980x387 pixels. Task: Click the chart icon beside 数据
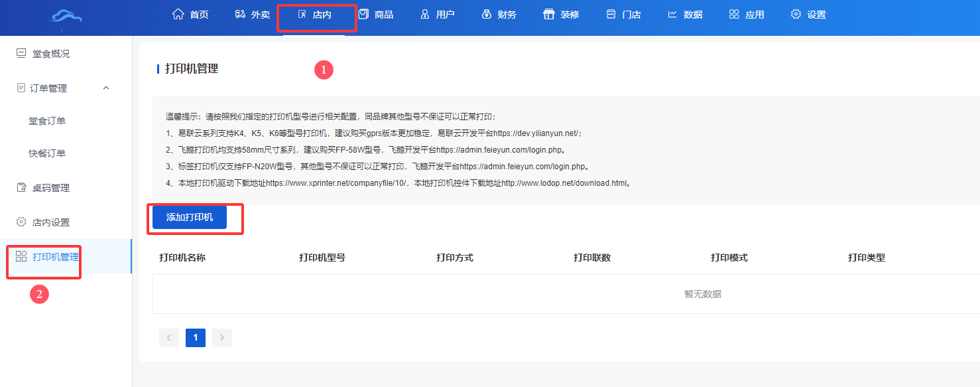(x=672, y=14)
